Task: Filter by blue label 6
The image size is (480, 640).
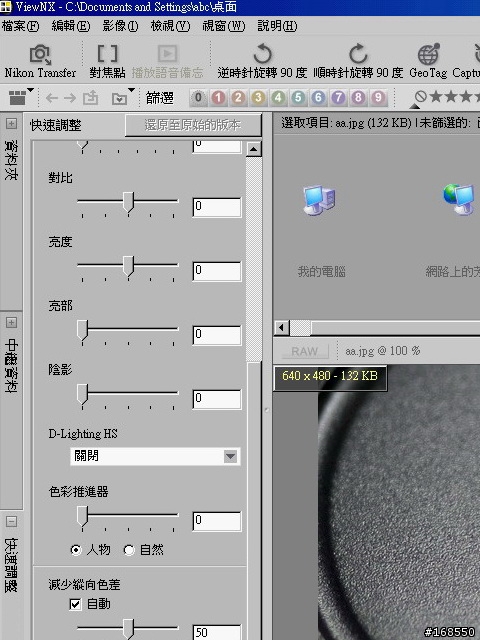Action: (x=318, y=98)
